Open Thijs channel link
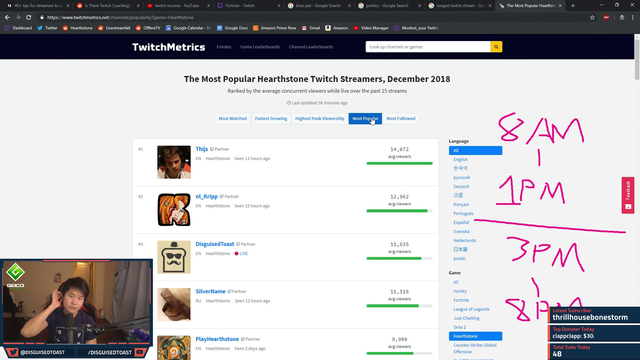640x360 pixels. click(x=202, y=149)
